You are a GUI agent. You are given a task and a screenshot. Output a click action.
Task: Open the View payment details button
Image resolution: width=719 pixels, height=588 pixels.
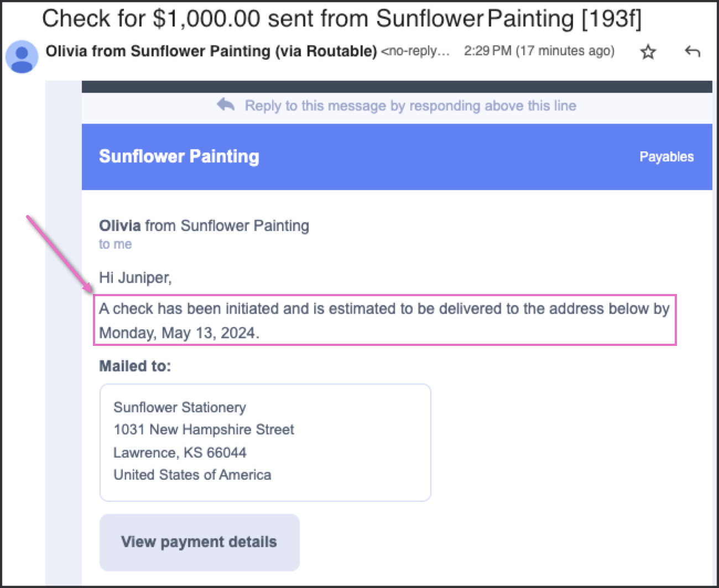coord(200,542)
